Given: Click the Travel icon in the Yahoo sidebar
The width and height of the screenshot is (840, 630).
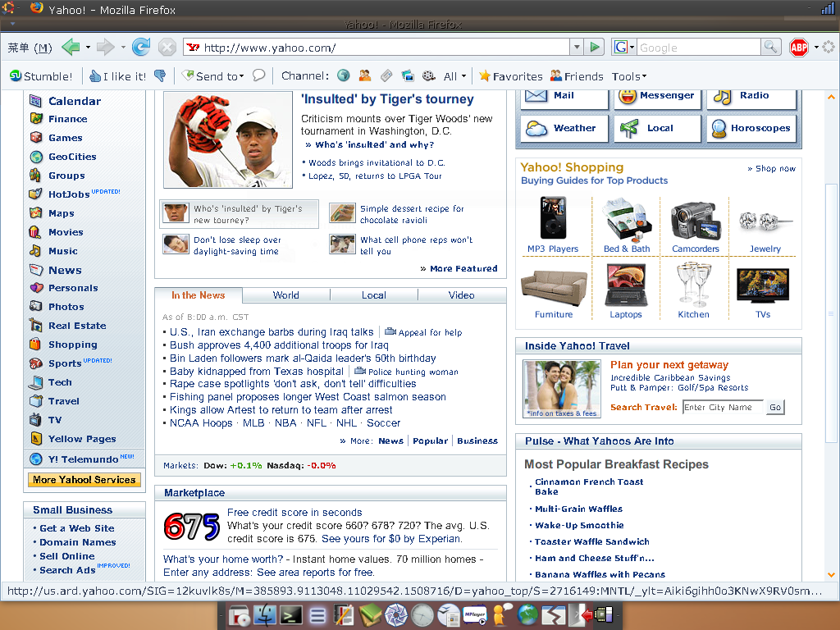Looking at the screenshot, I should pos(36,400).
